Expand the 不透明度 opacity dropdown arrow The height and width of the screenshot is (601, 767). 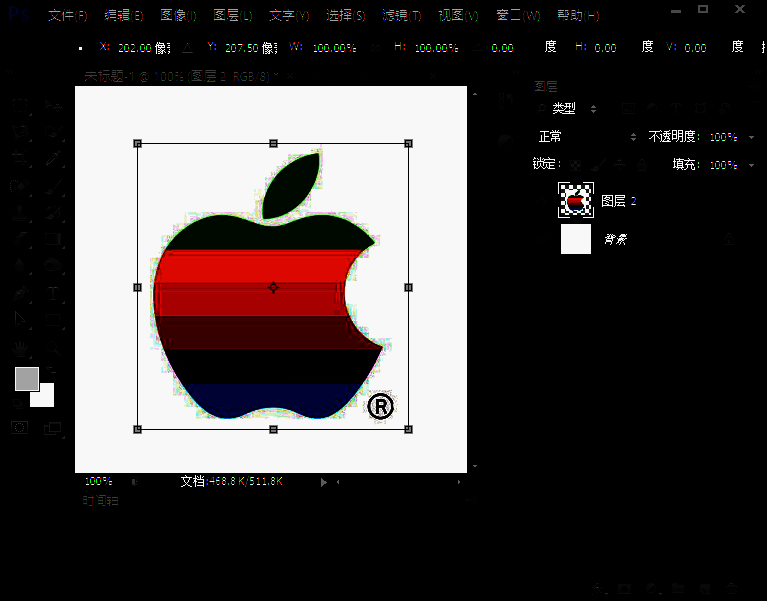(751, 137)
